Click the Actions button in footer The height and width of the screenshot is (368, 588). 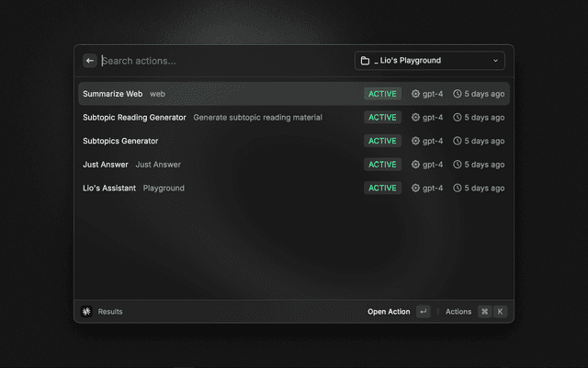pos(458,312)
